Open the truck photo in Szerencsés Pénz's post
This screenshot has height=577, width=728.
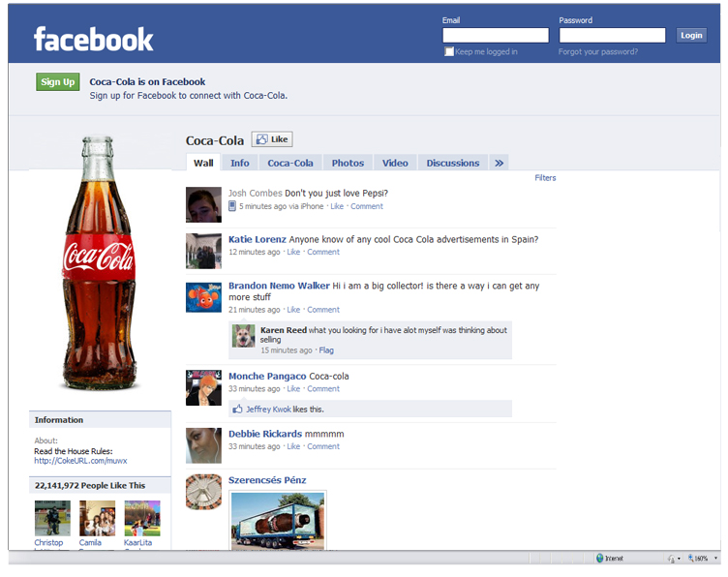click(278, 520)
